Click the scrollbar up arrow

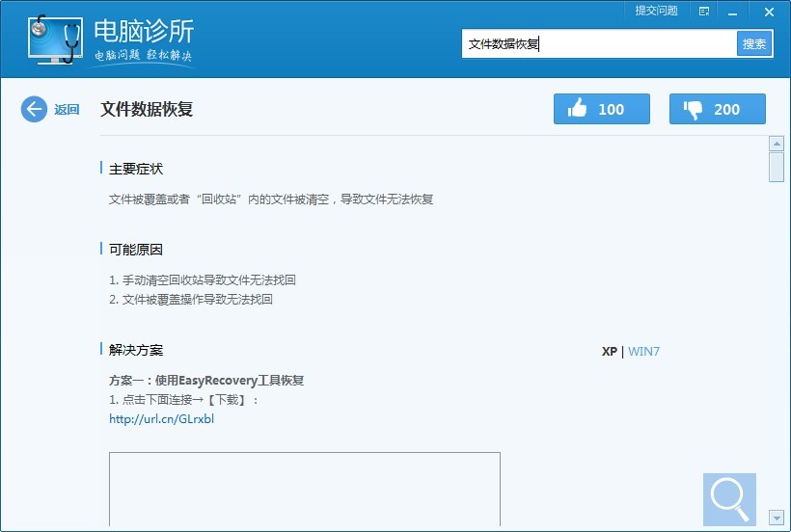(776, 144)
